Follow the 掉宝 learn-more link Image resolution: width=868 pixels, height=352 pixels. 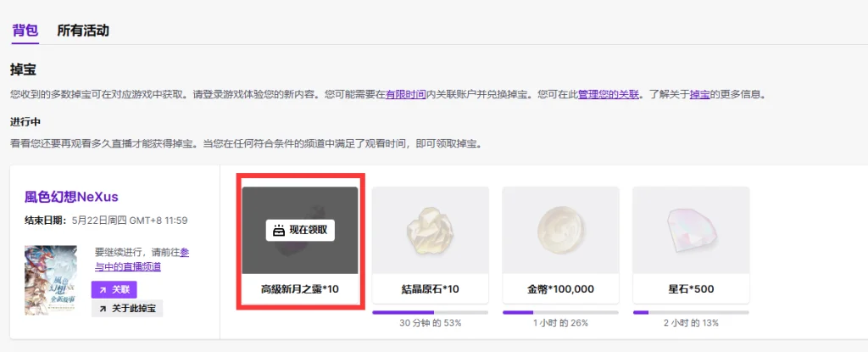(x=699, y=95)
